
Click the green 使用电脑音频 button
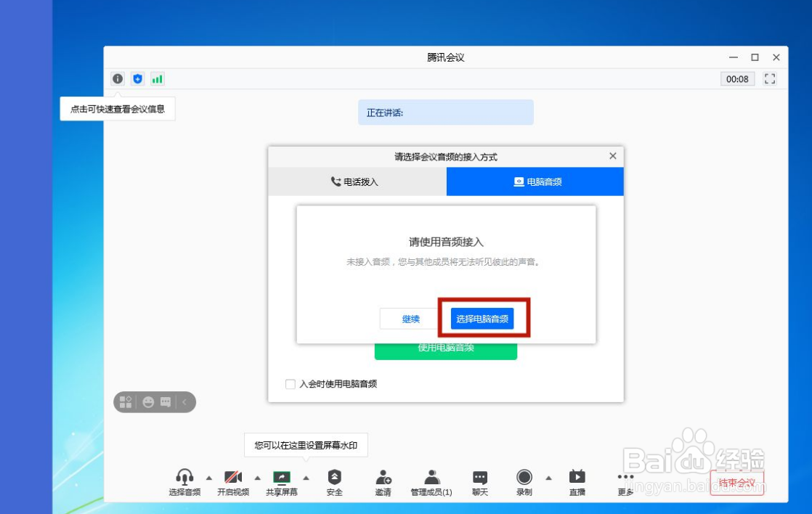(446, 351)
